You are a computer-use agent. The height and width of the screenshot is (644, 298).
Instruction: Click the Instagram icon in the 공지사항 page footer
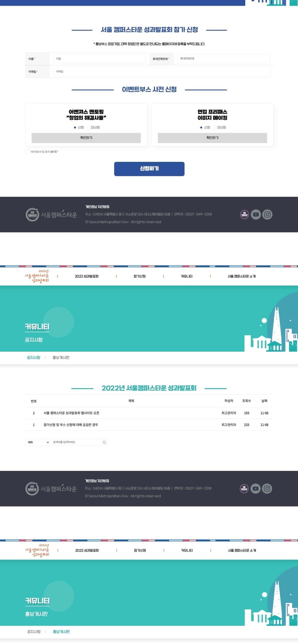coord(267,488)
